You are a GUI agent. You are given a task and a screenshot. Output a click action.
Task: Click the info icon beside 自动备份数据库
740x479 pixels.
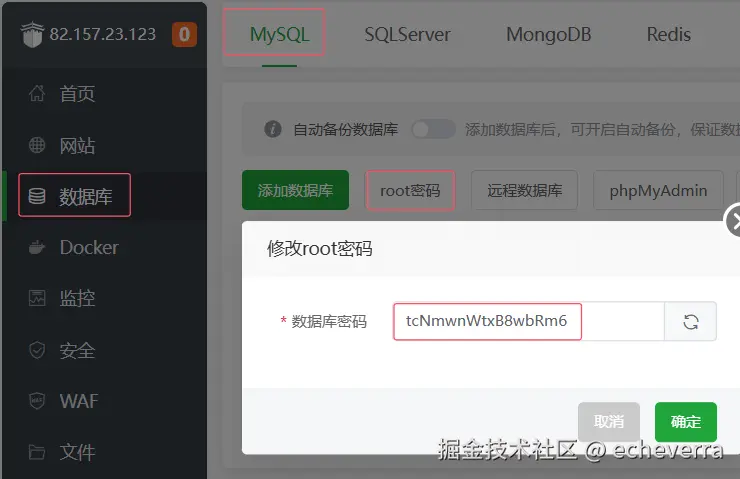coord(273,129)
